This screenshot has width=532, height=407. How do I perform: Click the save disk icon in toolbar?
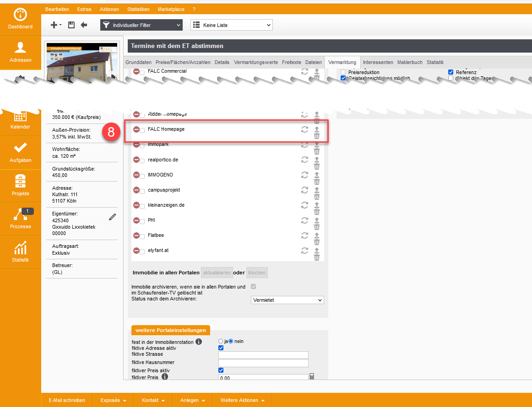71,25
